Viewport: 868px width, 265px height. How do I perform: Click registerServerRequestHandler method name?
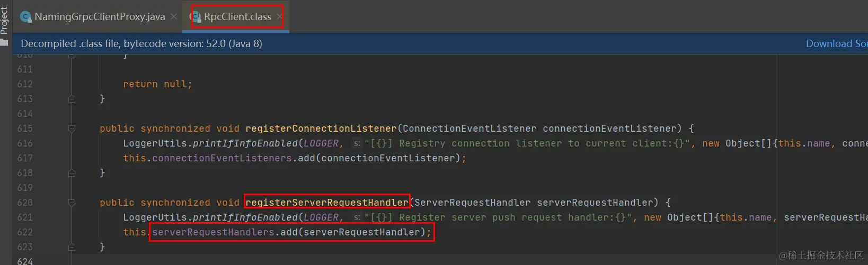(327, 203)
